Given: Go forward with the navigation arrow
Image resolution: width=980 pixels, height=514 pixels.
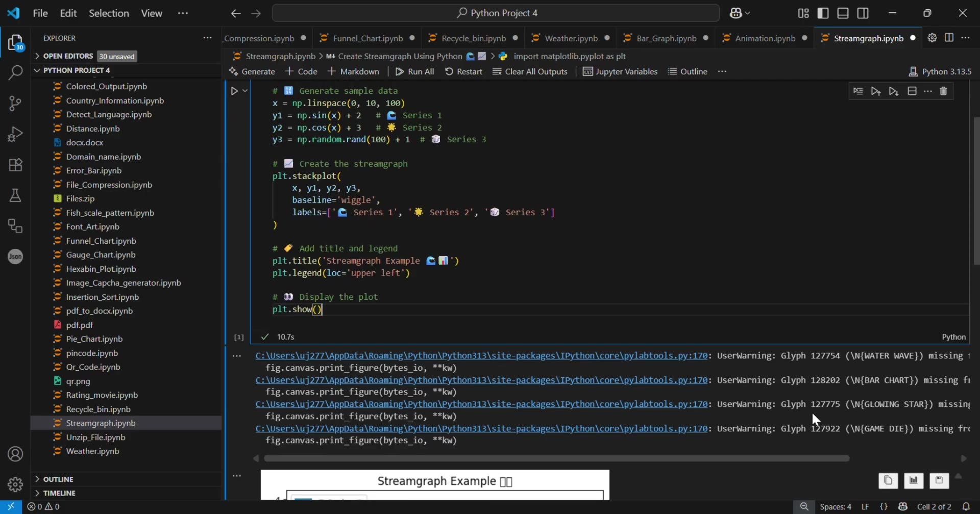Looking at the screenshot, I should pos(256,14).
